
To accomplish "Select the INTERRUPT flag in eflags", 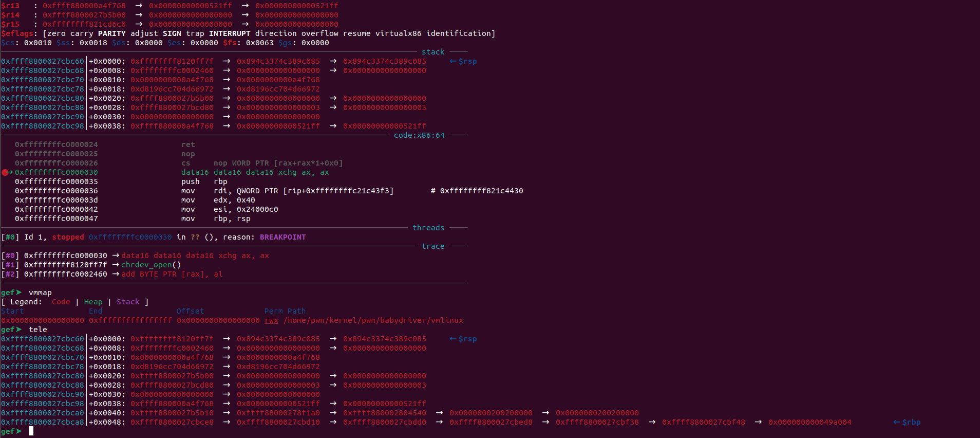I will 230,33.
